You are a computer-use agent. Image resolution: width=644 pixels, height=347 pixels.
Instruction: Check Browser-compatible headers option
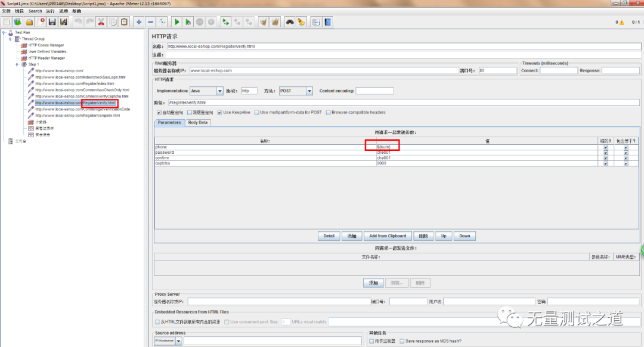tap(328, 113)
